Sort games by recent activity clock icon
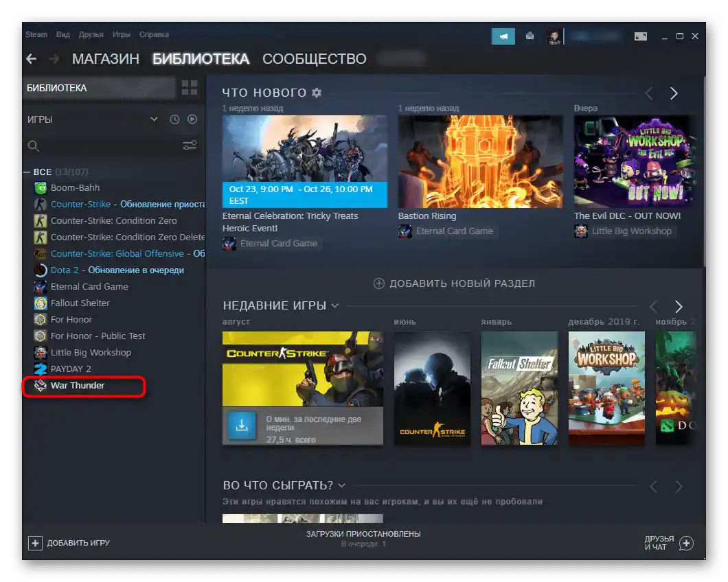Viewport: 728px width, 582px height. (174, 119)
